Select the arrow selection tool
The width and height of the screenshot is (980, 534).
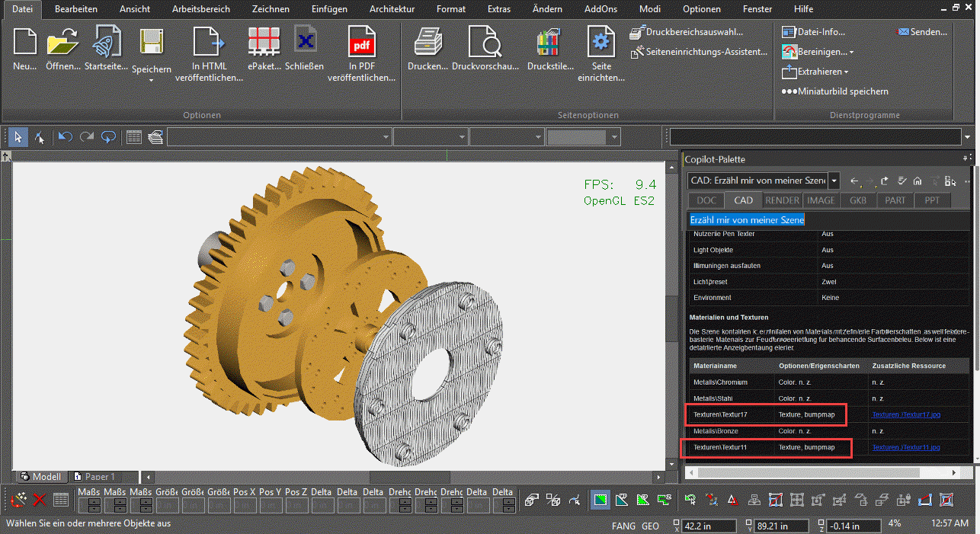coord(18,137)
